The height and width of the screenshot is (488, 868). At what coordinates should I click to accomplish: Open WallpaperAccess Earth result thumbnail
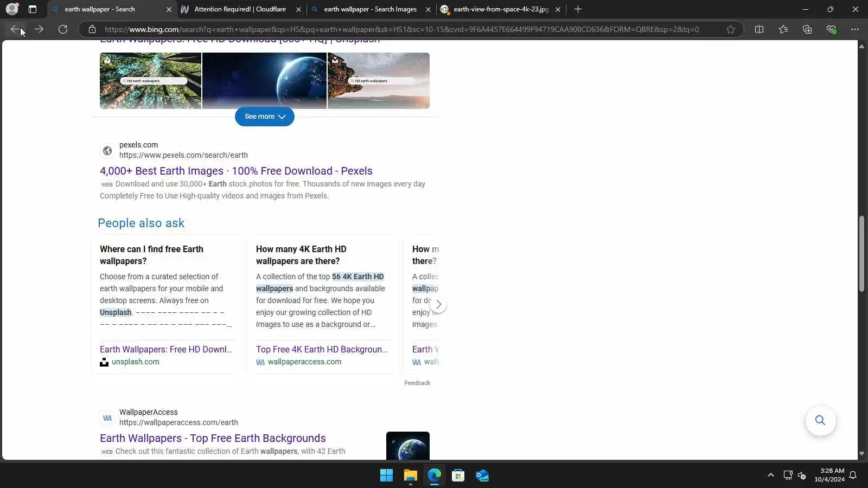coord(408,446)
